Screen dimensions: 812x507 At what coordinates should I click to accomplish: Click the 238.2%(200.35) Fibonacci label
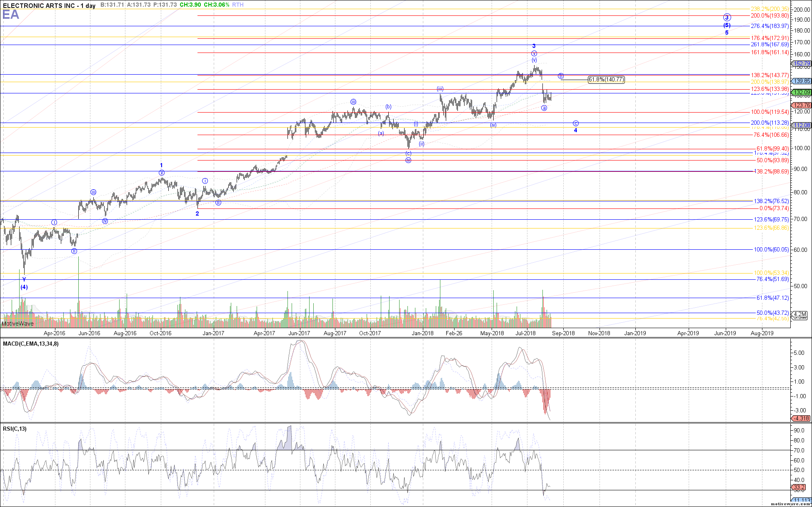pos(770,9)
